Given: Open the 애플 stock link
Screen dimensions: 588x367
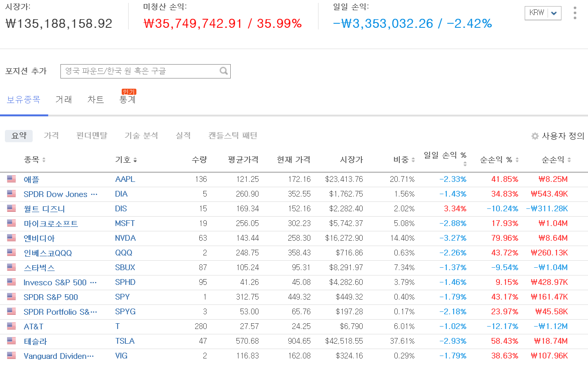Looking at the screenshot, I should 31,179.
